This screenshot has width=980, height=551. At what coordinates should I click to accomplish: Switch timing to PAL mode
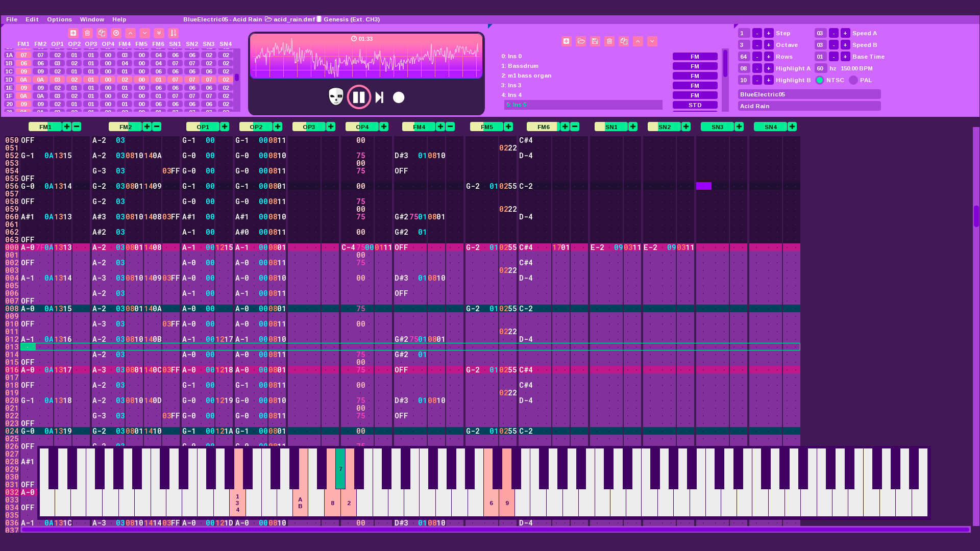click(x=853, y=80)
